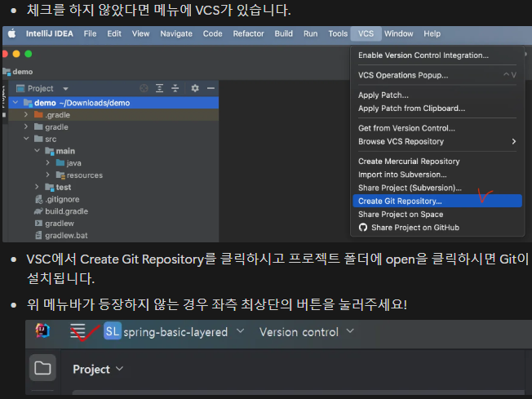532x399 pixels.
Task: Open the Navigate menu
Action: pyautogui.click(x=176, y=33)
